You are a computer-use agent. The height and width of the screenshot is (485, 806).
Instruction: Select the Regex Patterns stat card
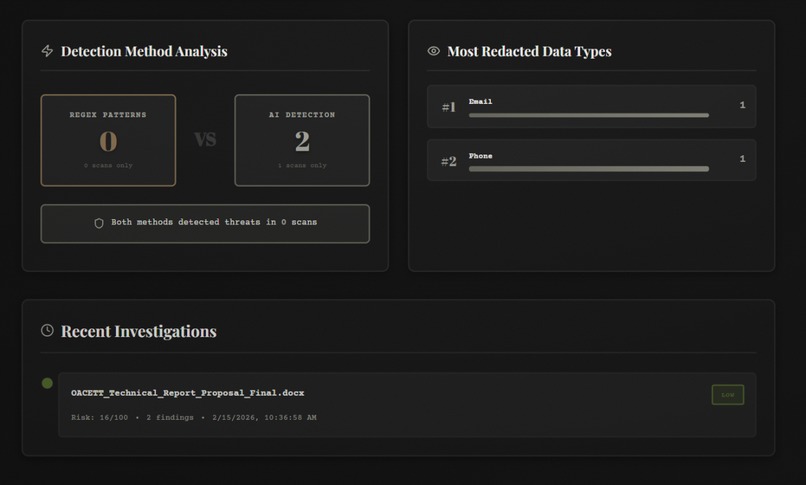(x=108, y=140)
